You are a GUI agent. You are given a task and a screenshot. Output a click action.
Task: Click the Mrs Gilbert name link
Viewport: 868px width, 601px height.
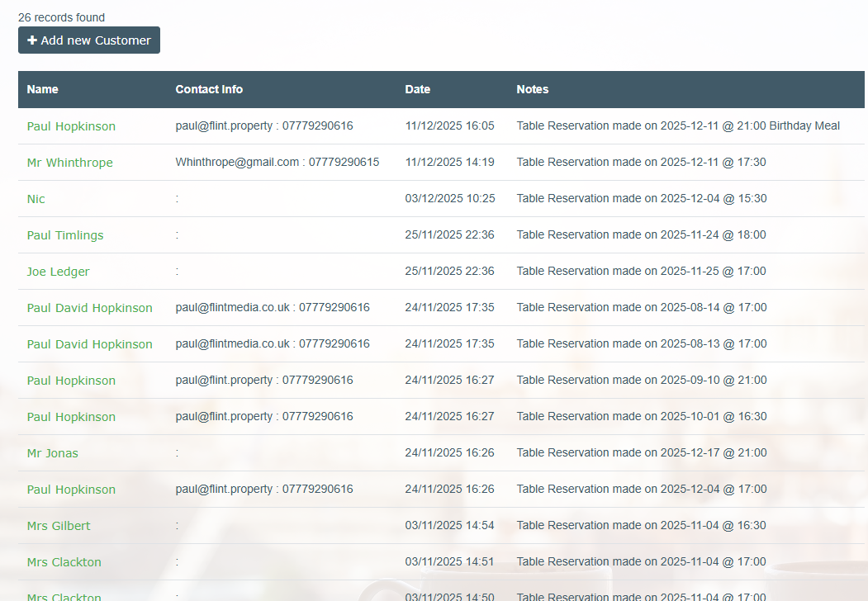pos(59,526)
